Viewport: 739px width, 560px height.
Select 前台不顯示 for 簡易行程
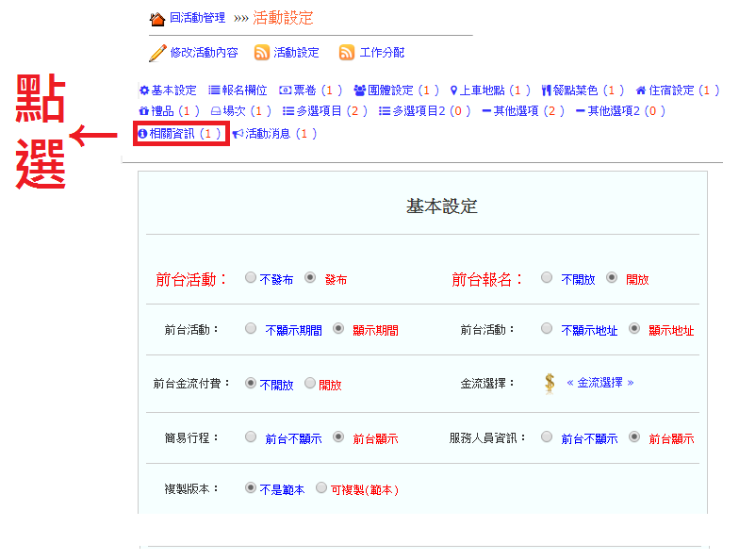point(250,437)
